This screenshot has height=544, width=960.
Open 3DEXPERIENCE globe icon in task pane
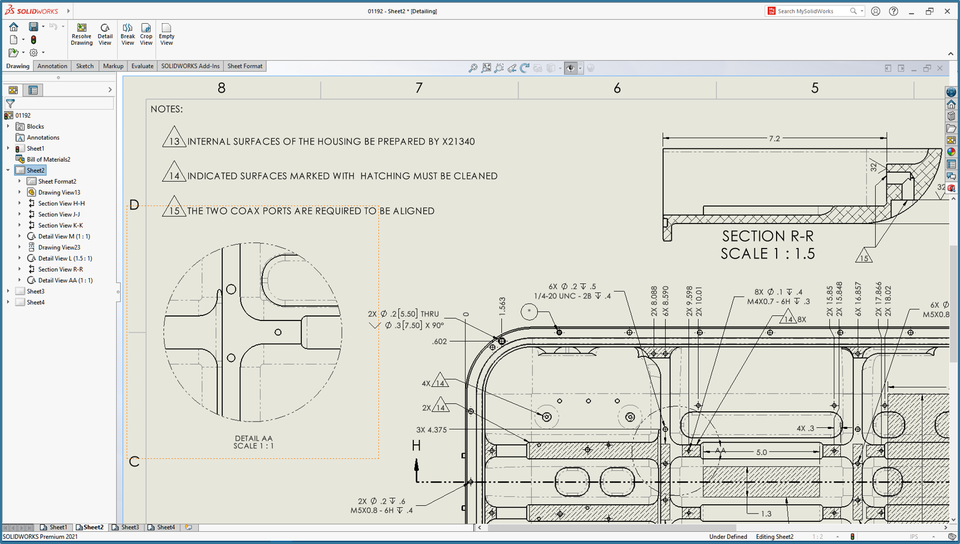tap(951, 92)
